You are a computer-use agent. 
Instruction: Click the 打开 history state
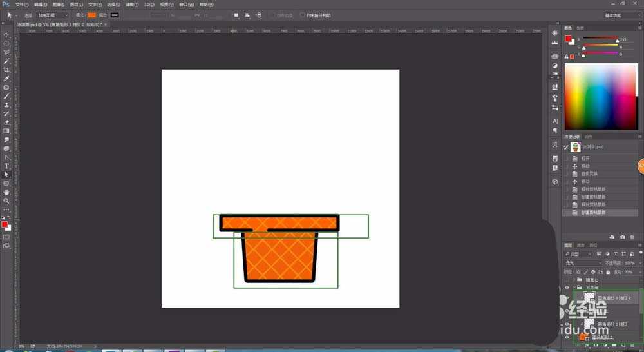585,158
